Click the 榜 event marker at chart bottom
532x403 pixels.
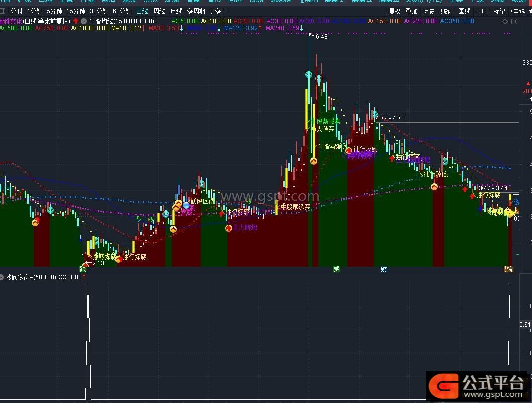pyautogui.click(x=508, y=269)
